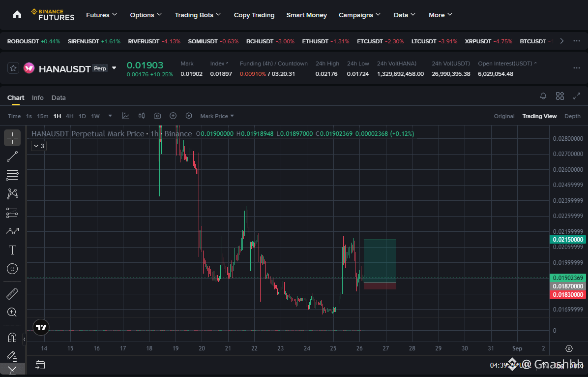This screenshot has height=377, width=588.
Task: Open the go-to-date calendar icon
Action: [x=40, y=365]
